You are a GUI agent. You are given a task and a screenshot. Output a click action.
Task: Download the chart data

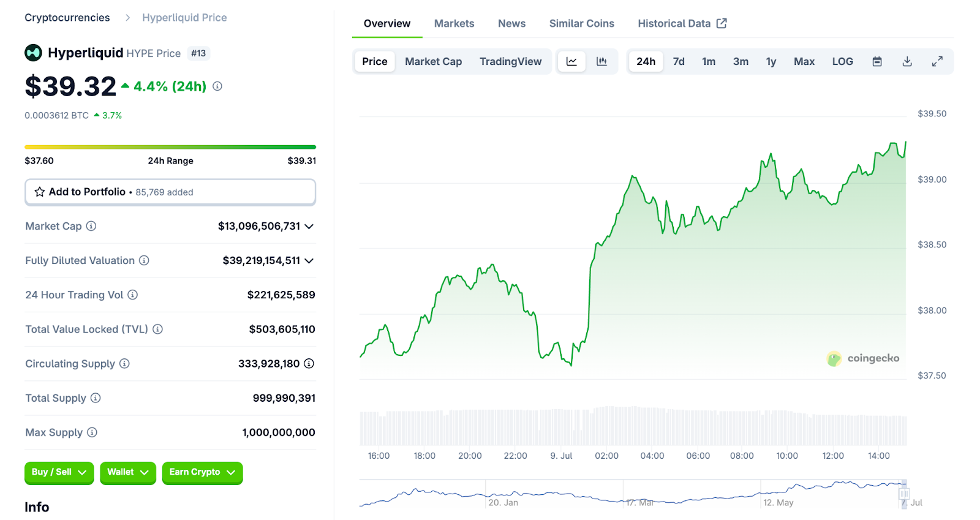click(x=907, y=61)
